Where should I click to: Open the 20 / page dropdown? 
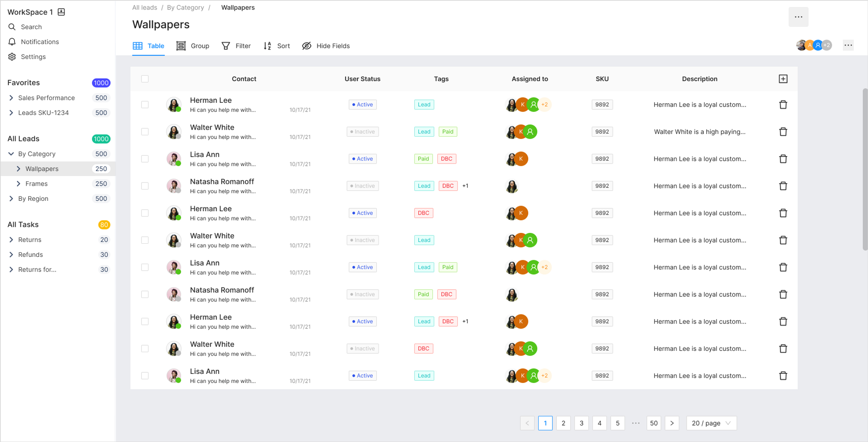711,423
